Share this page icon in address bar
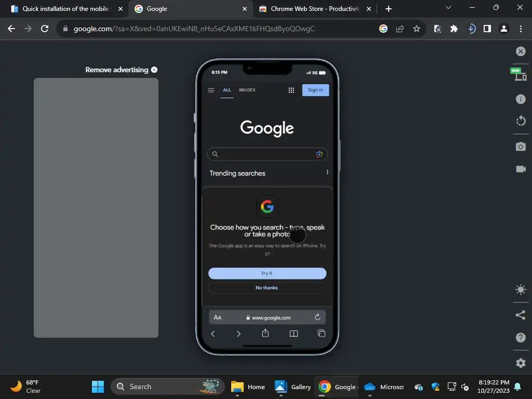The height and width of the screenshot is (399, 532). (x=400, y=29)
